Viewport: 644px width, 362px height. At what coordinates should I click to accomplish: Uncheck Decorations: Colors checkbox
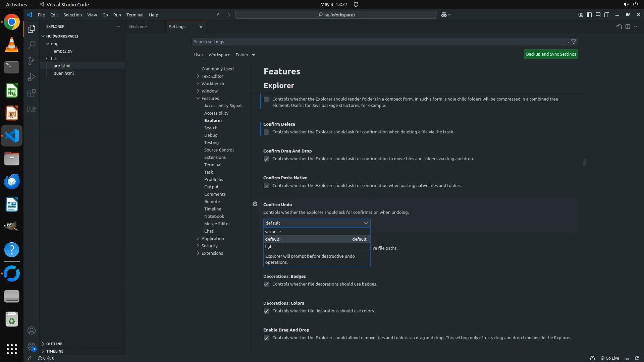pyautogui.click(x=266, y=311)
